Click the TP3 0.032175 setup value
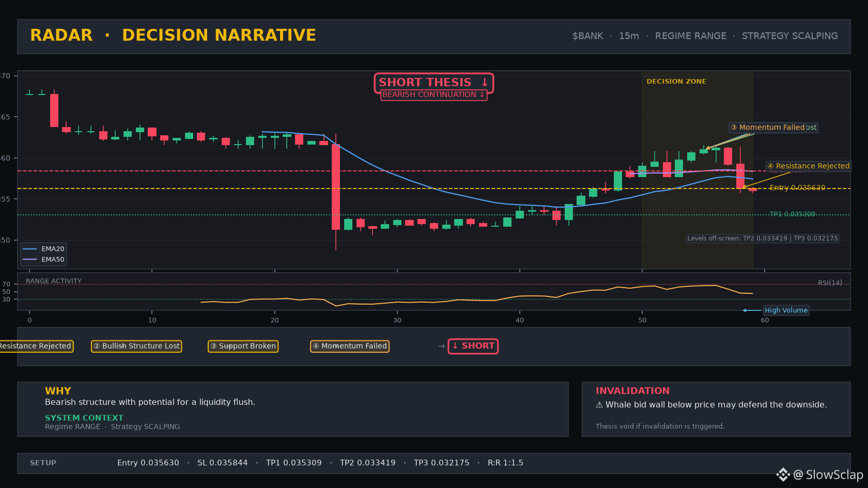 [442, 463]
